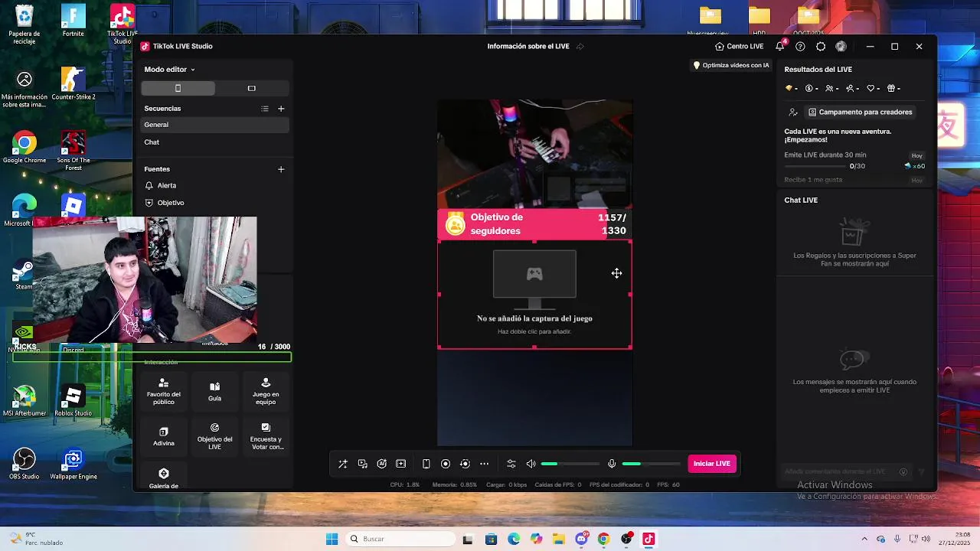Click the share arrow next to Información sobre el LIVE
980x551 pixels.
(580, 47)
